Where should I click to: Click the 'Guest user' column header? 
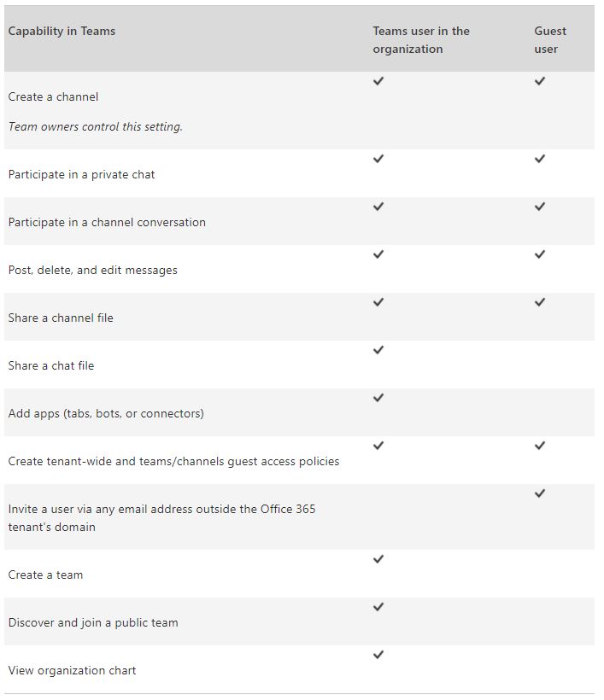[550, 40]
